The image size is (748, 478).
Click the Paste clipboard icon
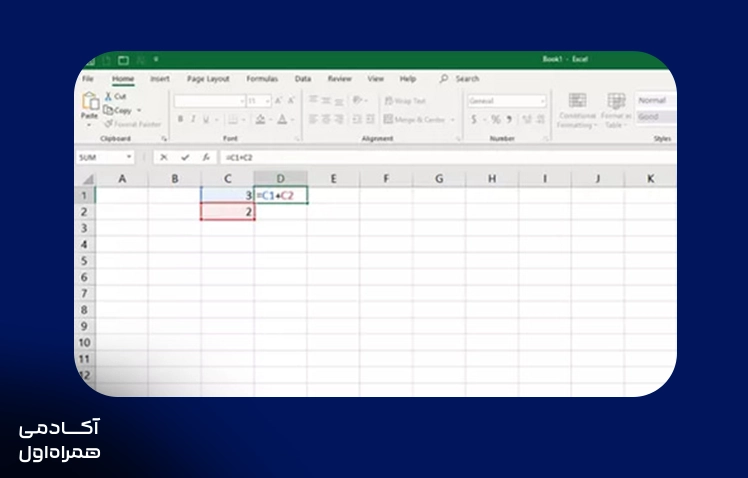pos(90,101)
